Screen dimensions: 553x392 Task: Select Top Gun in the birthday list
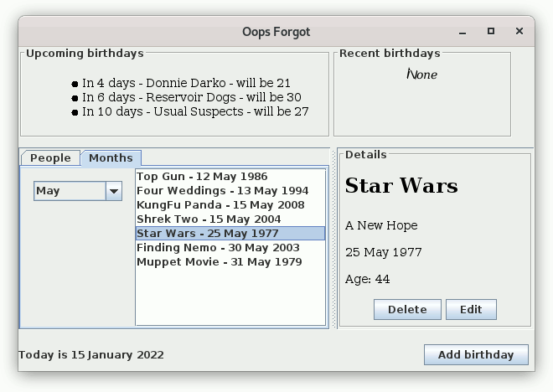[x=202, y=177]
